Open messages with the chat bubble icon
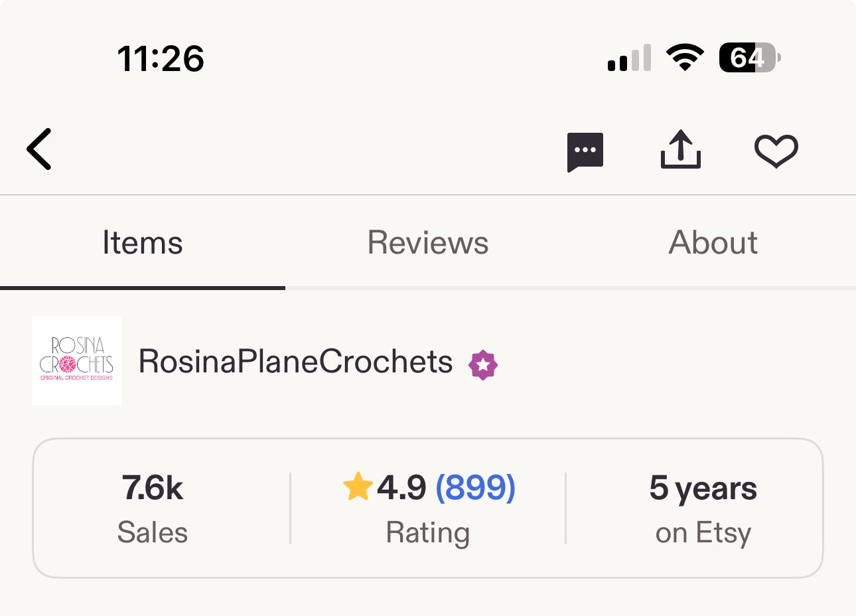This screenshot has width=856, height=616. click(585, 151)
